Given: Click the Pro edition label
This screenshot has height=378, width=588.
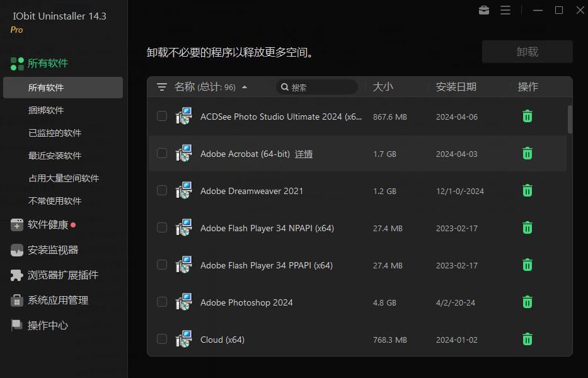Looking at the screenshot, I should 16,30.
